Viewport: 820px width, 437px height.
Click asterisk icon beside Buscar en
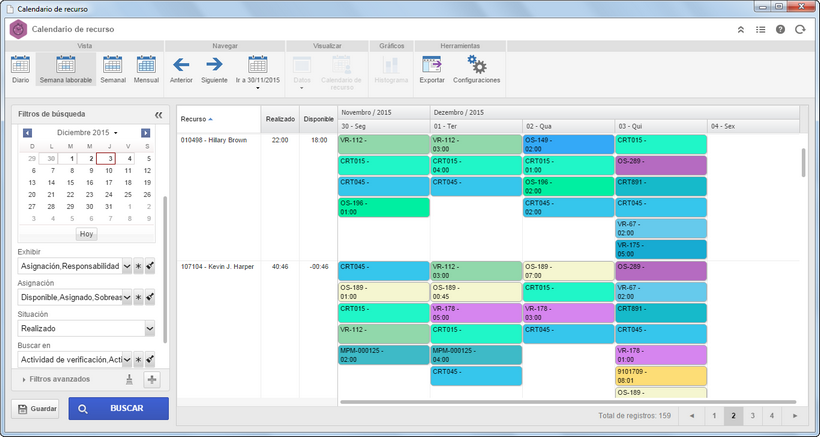(139, 360)
